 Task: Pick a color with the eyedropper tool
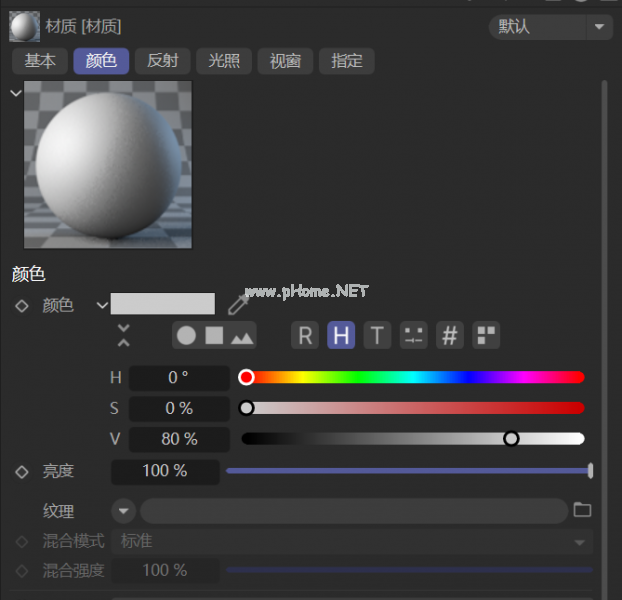pyautogui.click(x=237, y=304)
